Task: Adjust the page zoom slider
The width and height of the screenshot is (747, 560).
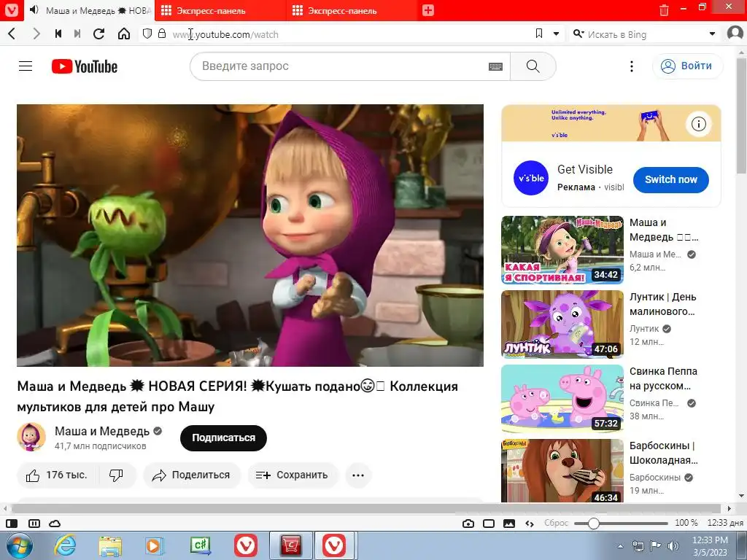Action: (621, 524)
